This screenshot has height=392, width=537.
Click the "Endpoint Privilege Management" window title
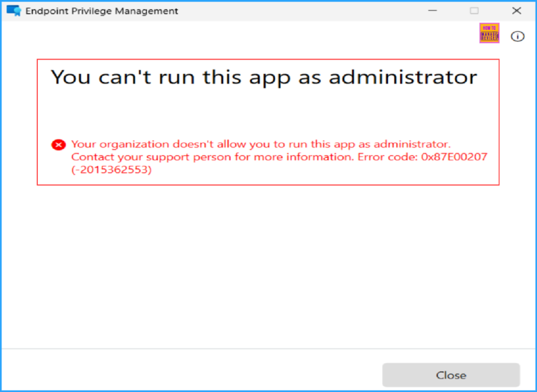tap(102, 11)
